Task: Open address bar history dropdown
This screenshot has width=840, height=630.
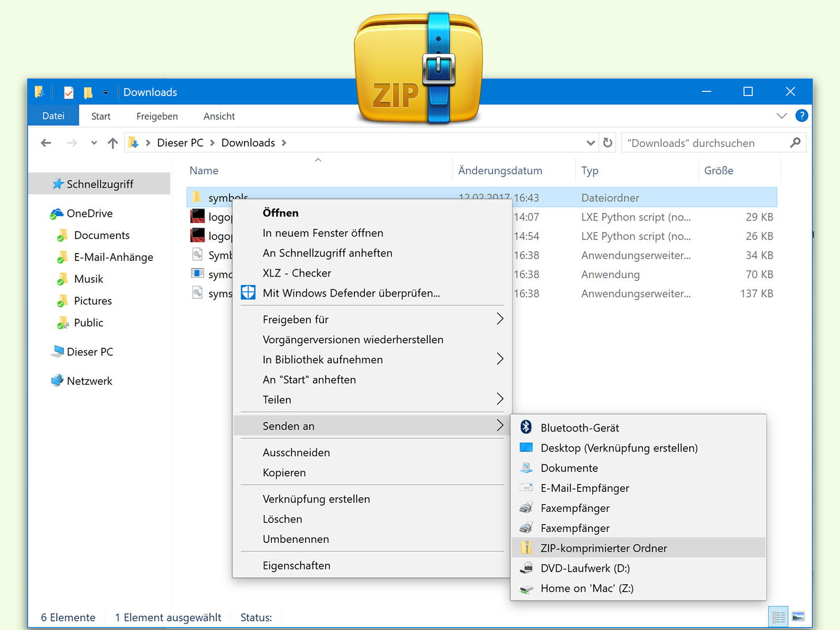Action: click(x=591, y=143)
